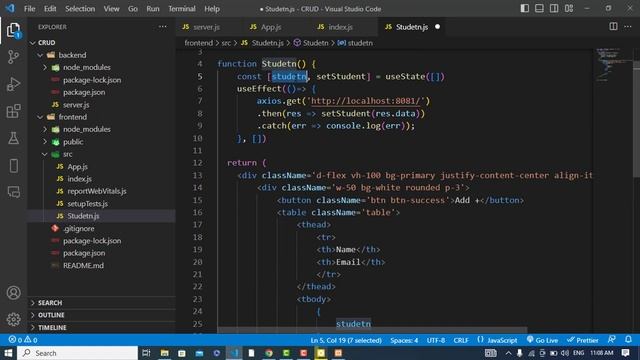Switch to the index.js tab

click(x=340, y=27)
